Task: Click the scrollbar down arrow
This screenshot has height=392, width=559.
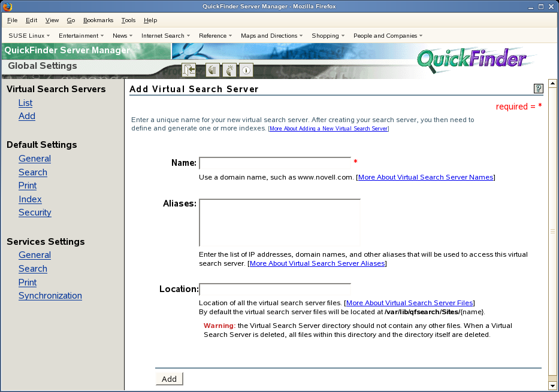Action: pos(552,385)
